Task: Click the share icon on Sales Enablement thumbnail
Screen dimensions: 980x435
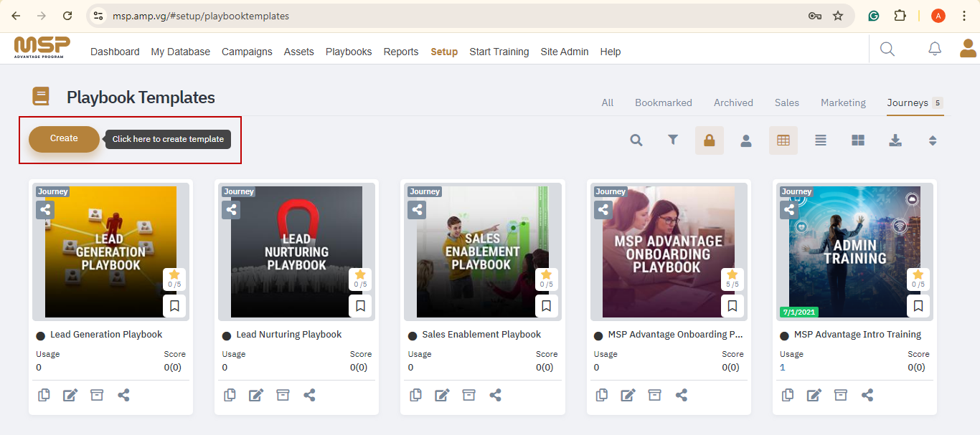Action: click(x=417, y=210)
